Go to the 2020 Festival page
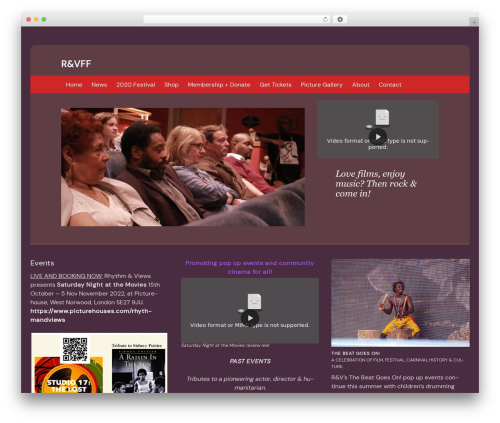Image resolution: width=500 pixels, height=423 pixels. click(136, 85)
